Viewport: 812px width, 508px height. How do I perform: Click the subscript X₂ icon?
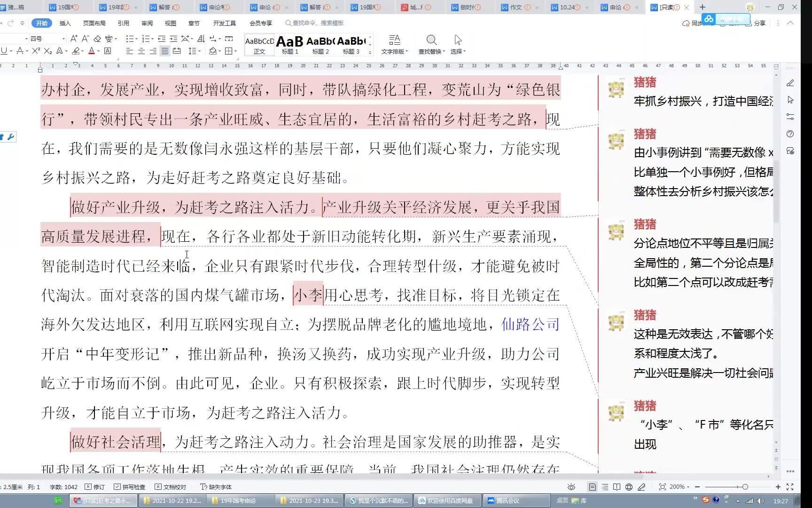pos(48,51)
